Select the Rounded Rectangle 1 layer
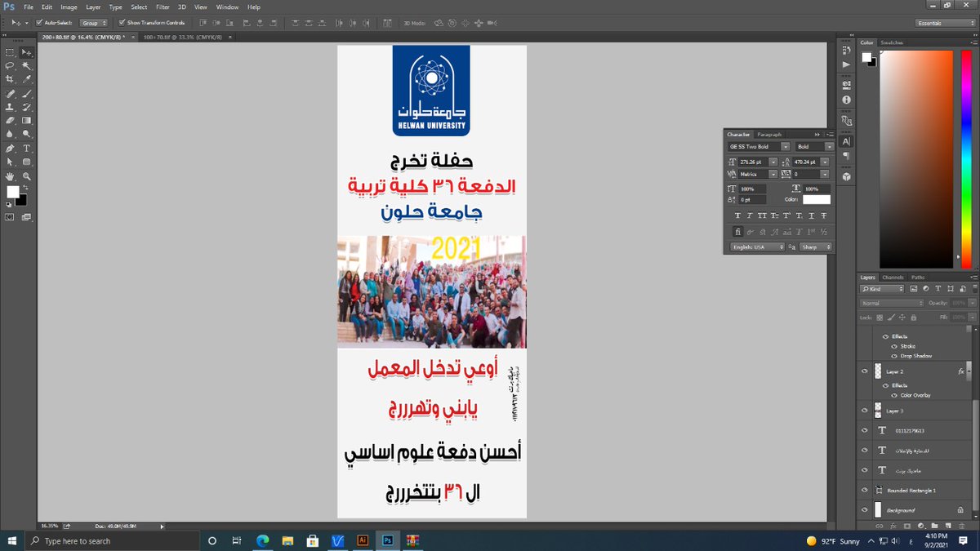The image size is (980, 551). click(913, 488)
